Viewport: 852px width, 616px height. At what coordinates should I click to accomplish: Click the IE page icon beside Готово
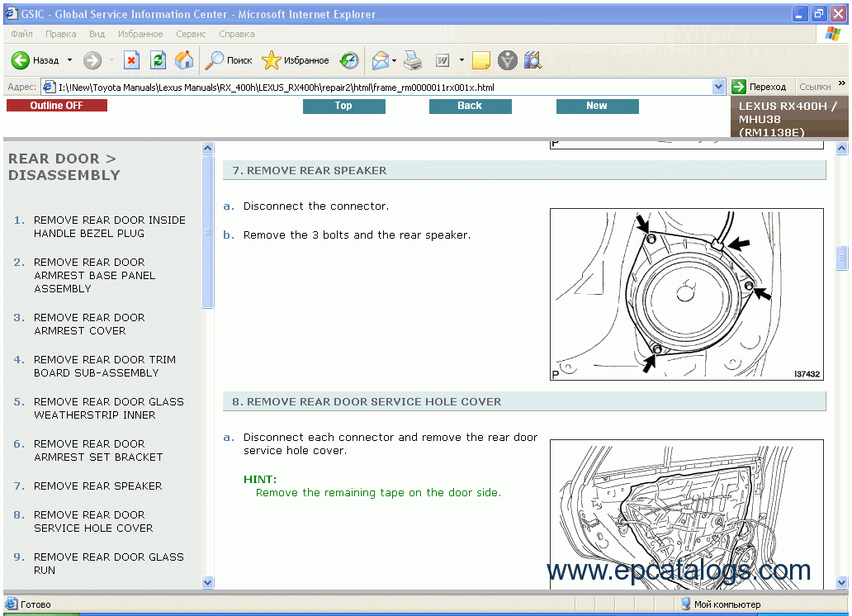tap(11, 604)
